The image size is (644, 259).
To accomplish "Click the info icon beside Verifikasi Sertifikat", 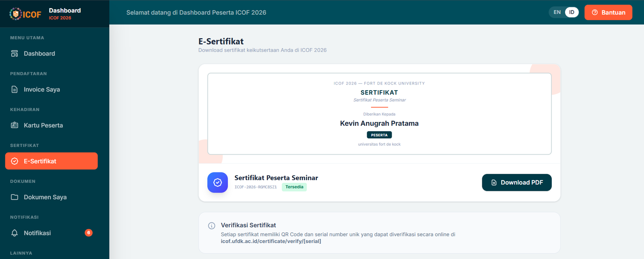I will (x=211, y=226).
